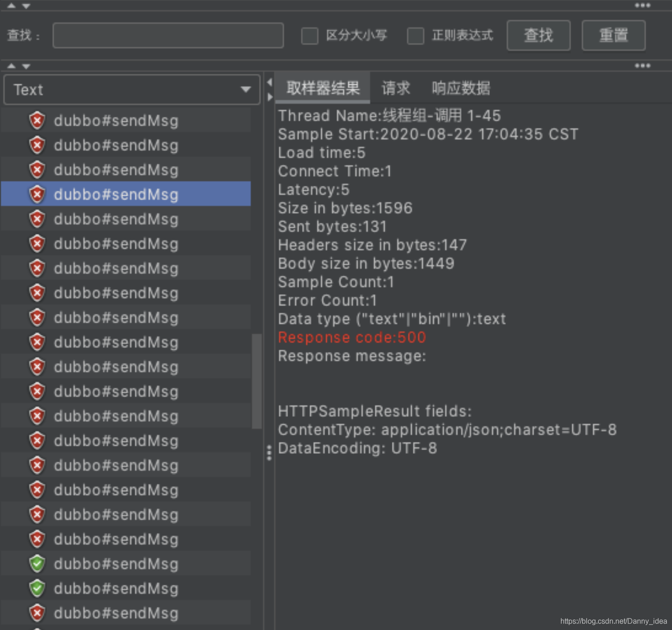Select the highlighted dubbo#sendMsg sample entry

coord(126,194)
